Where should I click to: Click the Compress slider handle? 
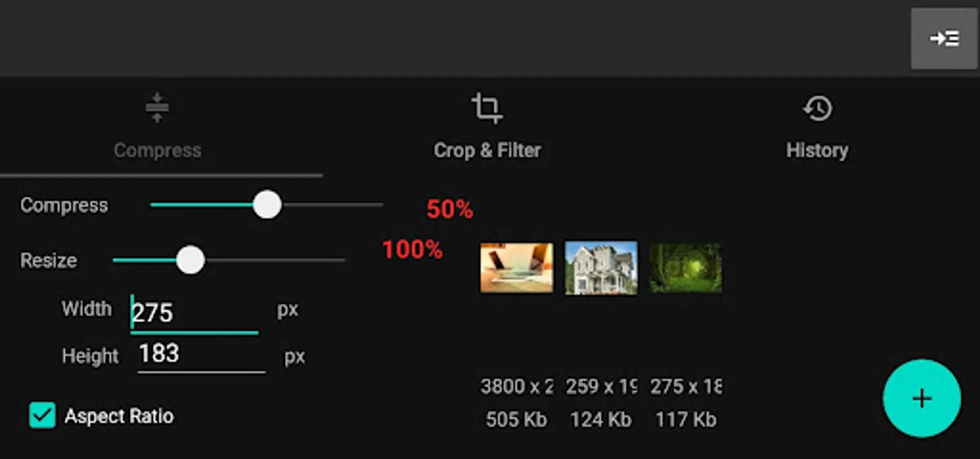pos(267,205)
